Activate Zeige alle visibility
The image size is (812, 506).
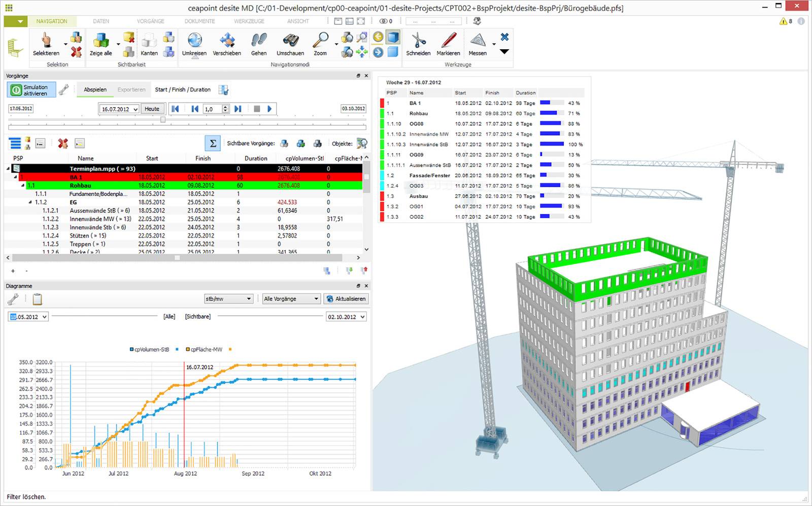pyautogui.click(x=100, y=45)
